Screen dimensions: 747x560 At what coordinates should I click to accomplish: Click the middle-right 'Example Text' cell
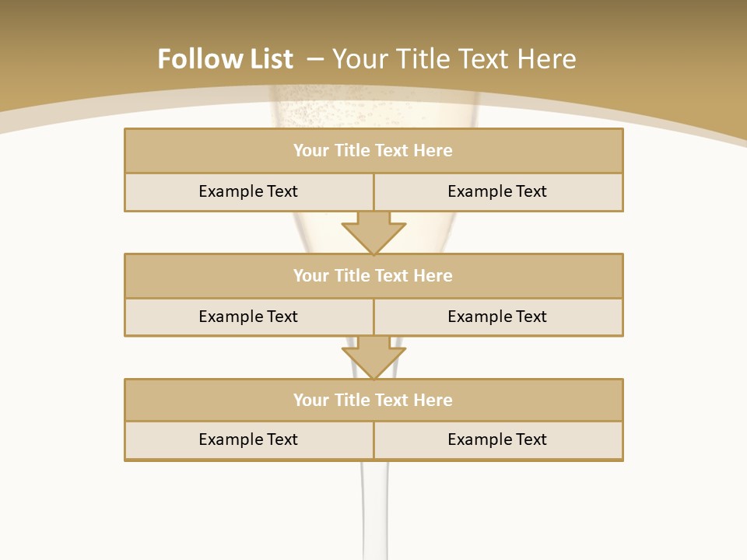point(497,317)
